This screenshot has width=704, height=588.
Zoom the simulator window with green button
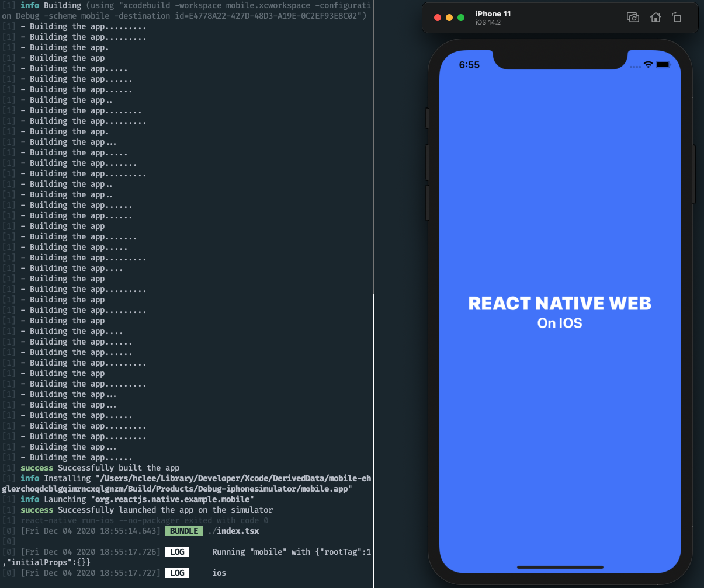point(461,18)
